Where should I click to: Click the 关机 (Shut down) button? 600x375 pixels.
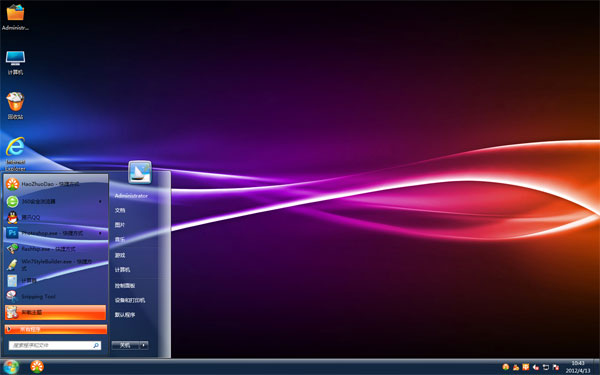point(125,345)
